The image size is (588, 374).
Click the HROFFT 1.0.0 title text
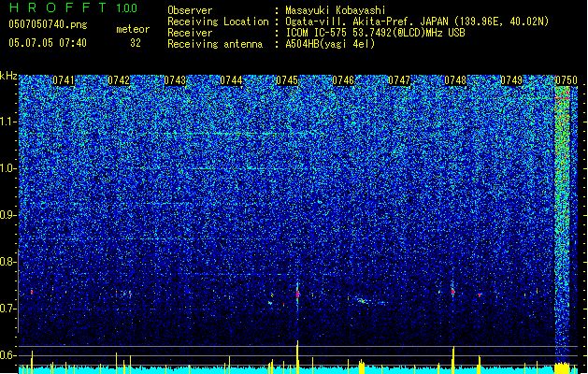pyautogui.click(x=73, y=7)
